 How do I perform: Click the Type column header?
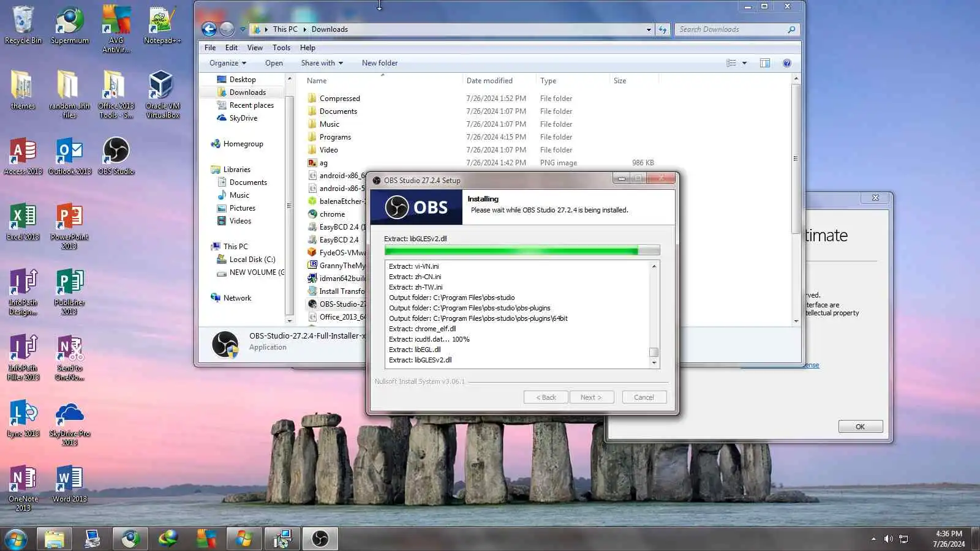click(573, 81)
